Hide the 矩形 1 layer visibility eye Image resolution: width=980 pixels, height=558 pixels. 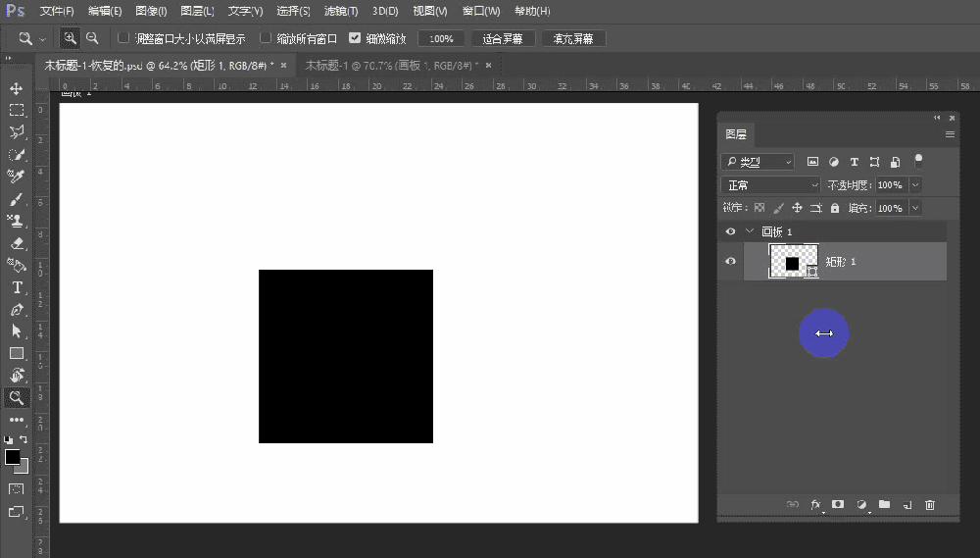coord(731,261)
